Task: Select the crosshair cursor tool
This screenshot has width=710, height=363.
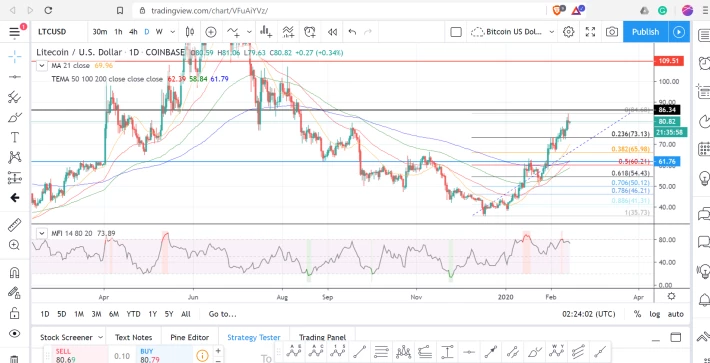Action: [14, 57]
